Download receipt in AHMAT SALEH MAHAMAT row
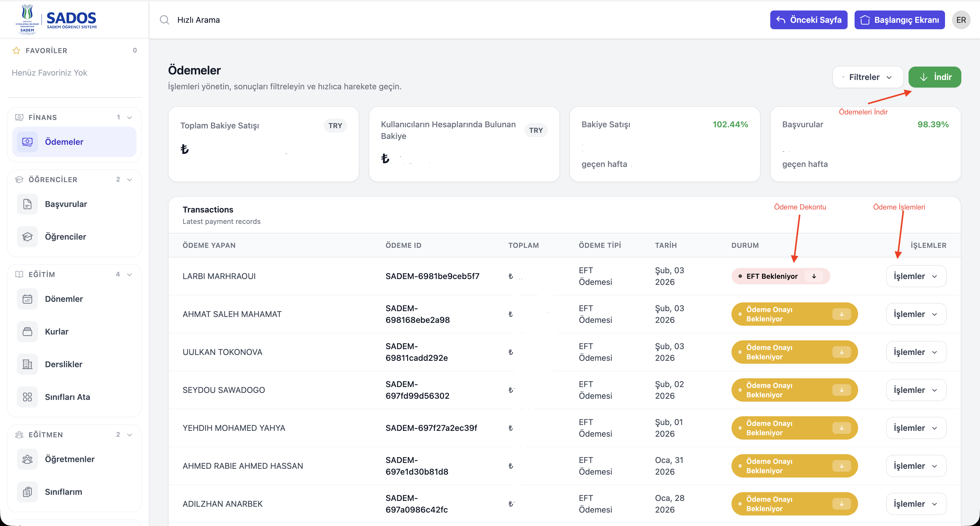This screenshot has width=980, height=526. point(841,314)
